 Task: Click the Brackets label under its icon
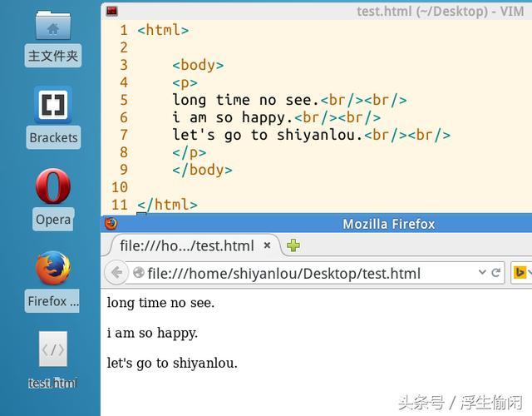(53, 137)
